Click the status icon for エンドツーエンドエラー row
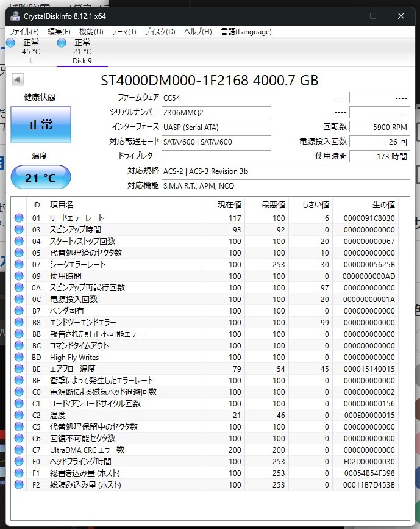 pyautogui.click(x=19, y=322)
